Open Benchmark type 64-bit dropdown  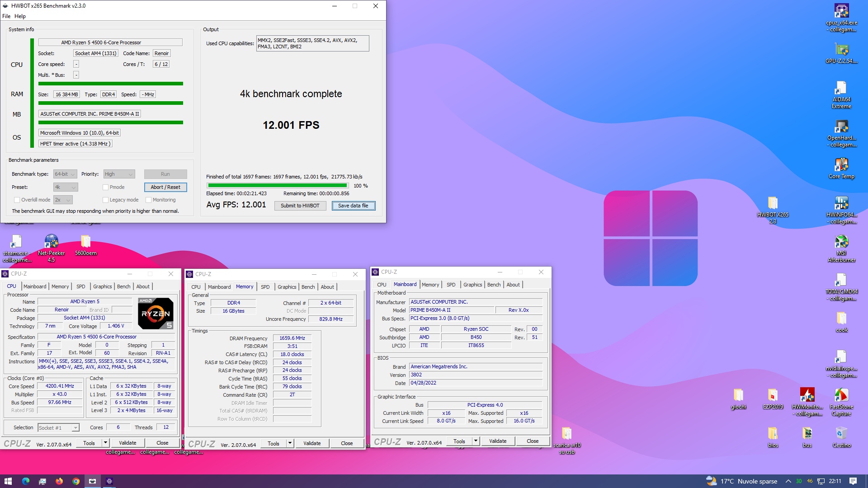point(65,174)
